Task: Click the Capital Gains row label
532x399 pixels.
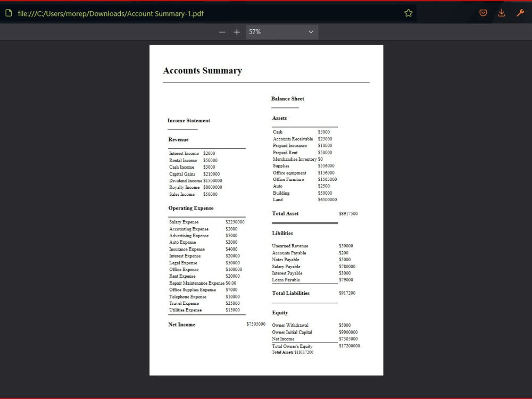Action: (x=182, y=174)
